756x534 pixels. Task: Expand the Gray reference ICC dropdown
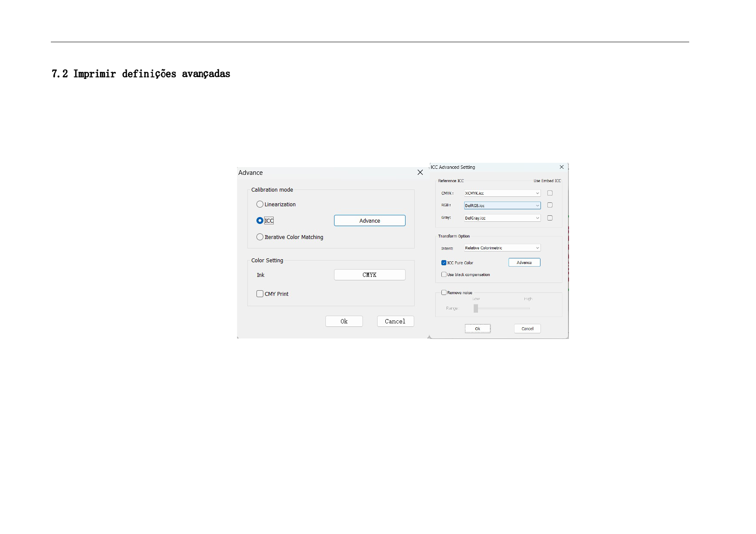click(502, 218)
